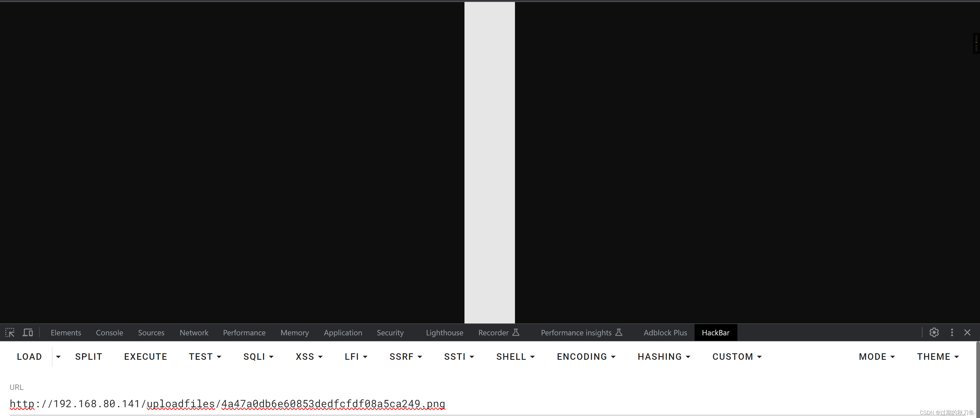
Task: Expand the XSS dropdown menu
Action: point(309,357)
